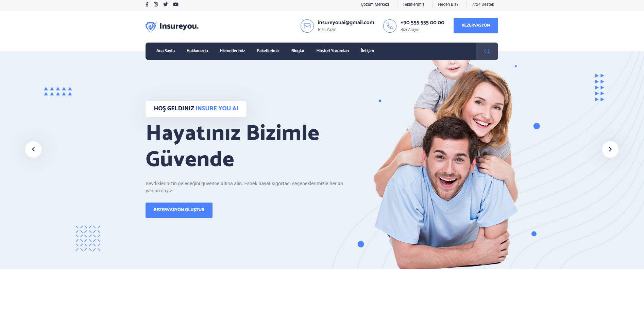The image size is (644, 320).
Task: Go to next slide arrow
Action: click(610, 149)
